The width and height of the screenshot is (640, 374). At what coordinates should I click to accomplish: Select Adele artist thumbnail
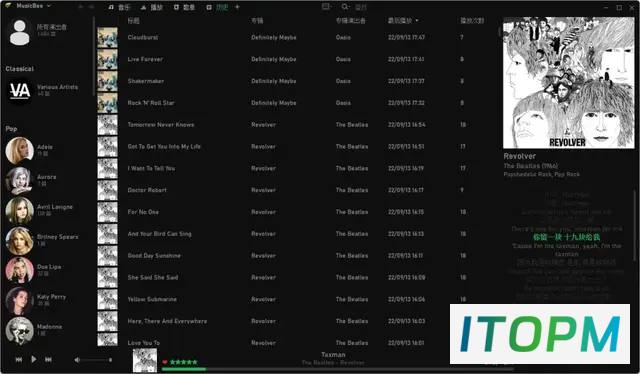pyautogui.click(x=20, y=150)
